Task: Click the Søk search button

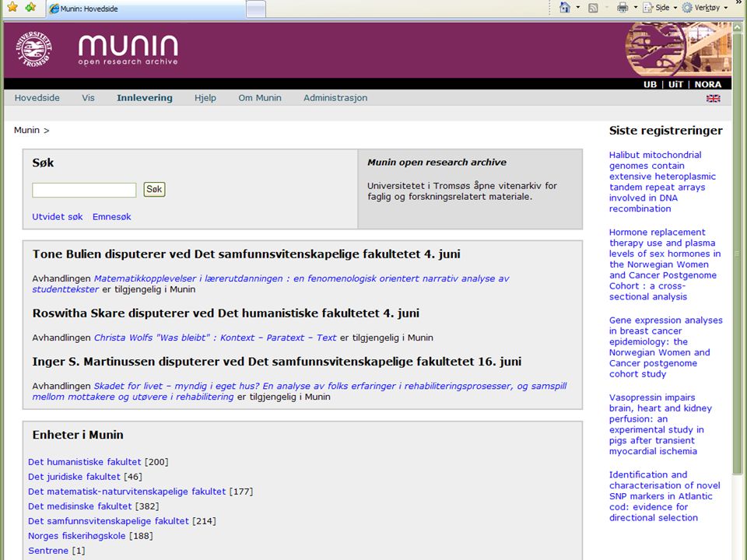Action: pos(154,190)
